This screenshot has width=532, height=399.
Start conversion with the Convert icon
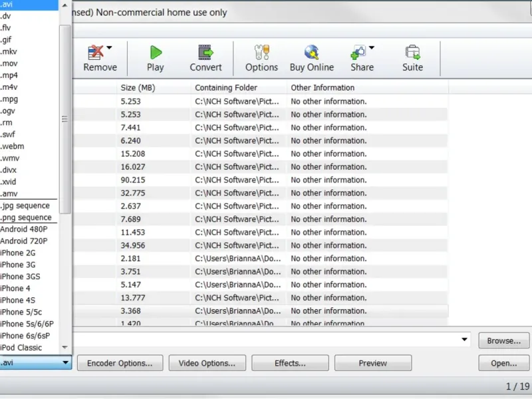[205, 53]
